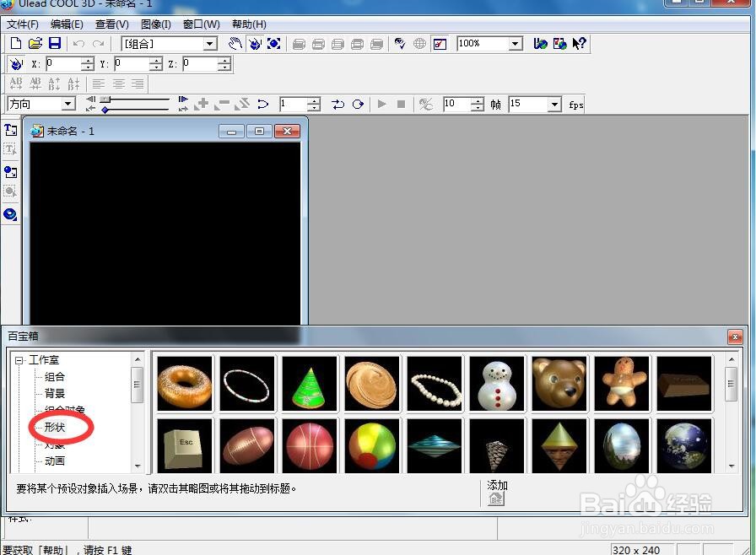
Task: Open the 窗口(W) menu
Action: click(201, 24)
